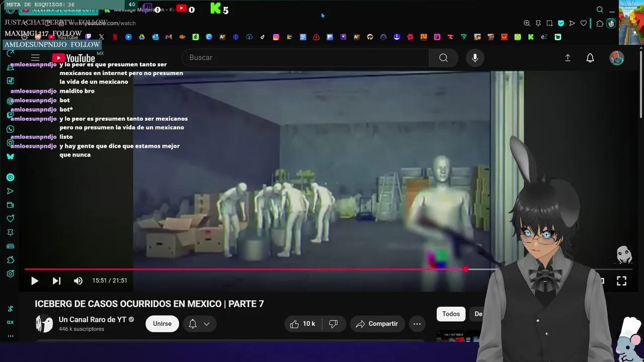Open the YouTube hamburger guide menu
644x362 pixels.
(x=35, y=58)
